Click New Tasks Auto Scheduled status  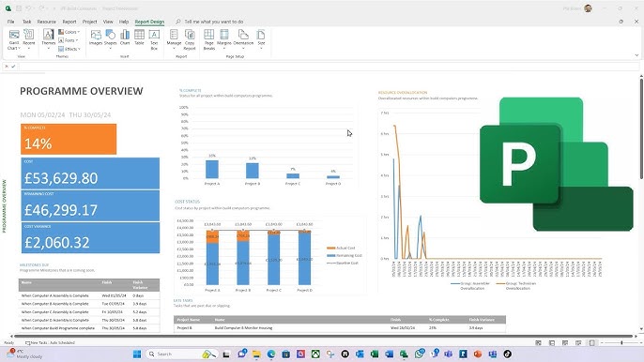50,342
